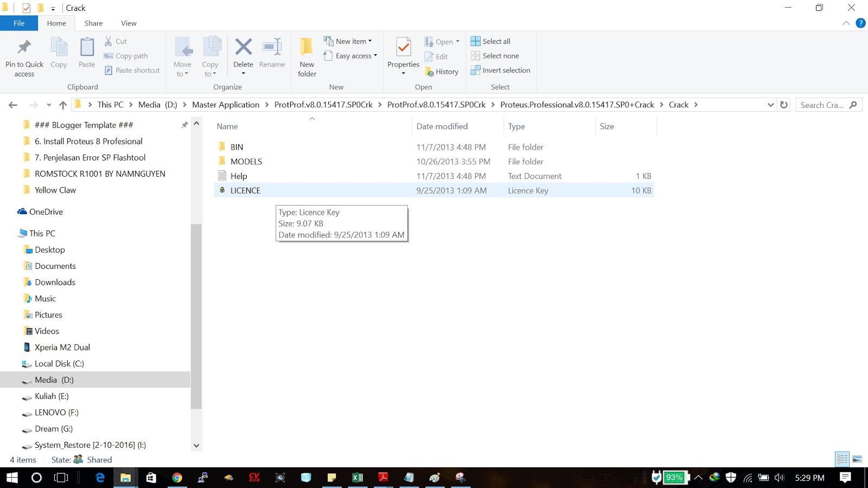Open Excel from the taskbar
The image size is (868, 488).
coord(358,478)
